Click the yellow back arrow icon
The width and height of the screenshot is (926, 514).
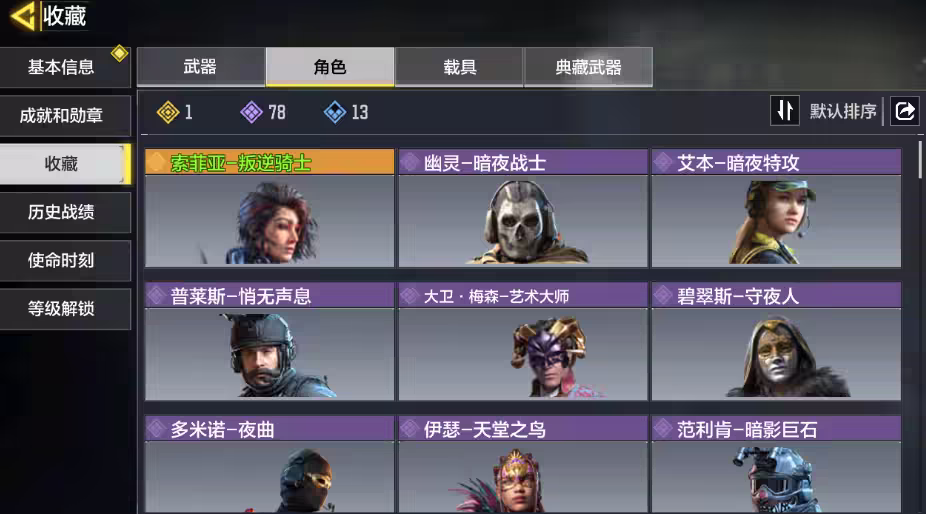(x=24, y=15)
